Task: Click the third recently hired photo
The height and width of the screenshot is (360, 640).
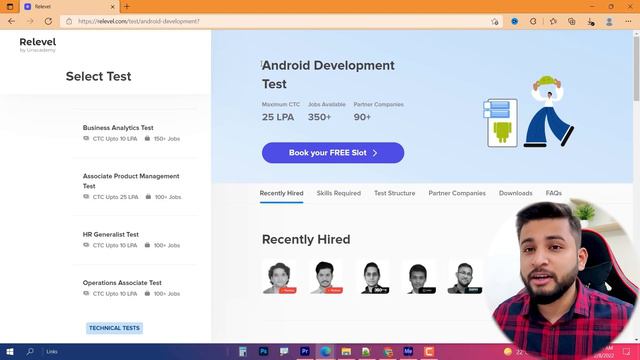Action: click(x=372, y=277)
